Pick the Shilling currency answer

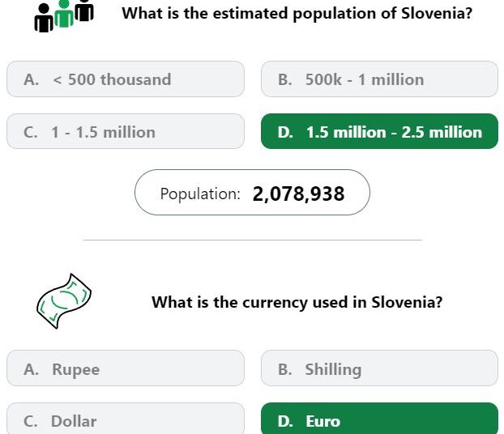tap(379, 368)
